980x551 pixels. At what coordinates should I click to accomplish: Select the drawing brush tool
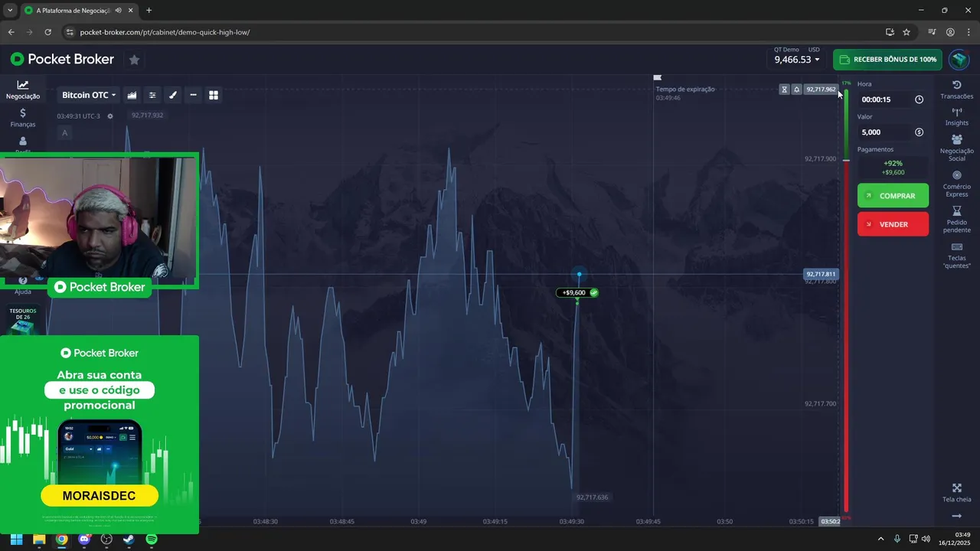pos(173,95)
